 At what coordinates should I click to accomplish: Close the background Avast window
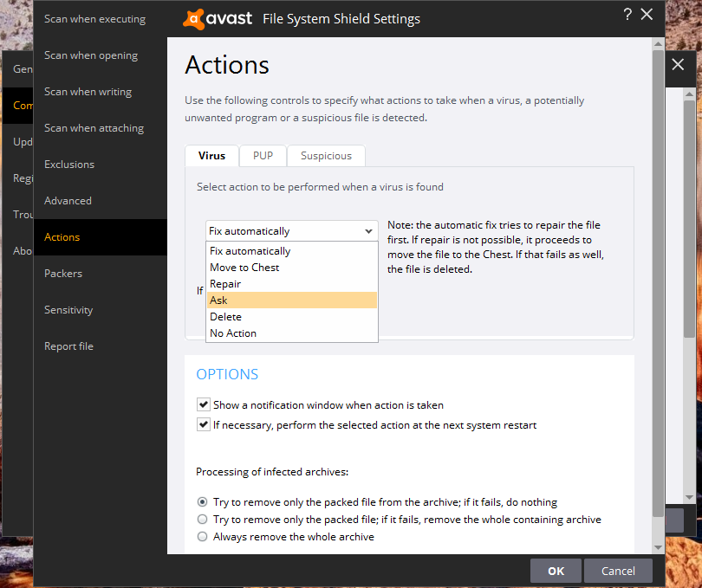[678, 65]
